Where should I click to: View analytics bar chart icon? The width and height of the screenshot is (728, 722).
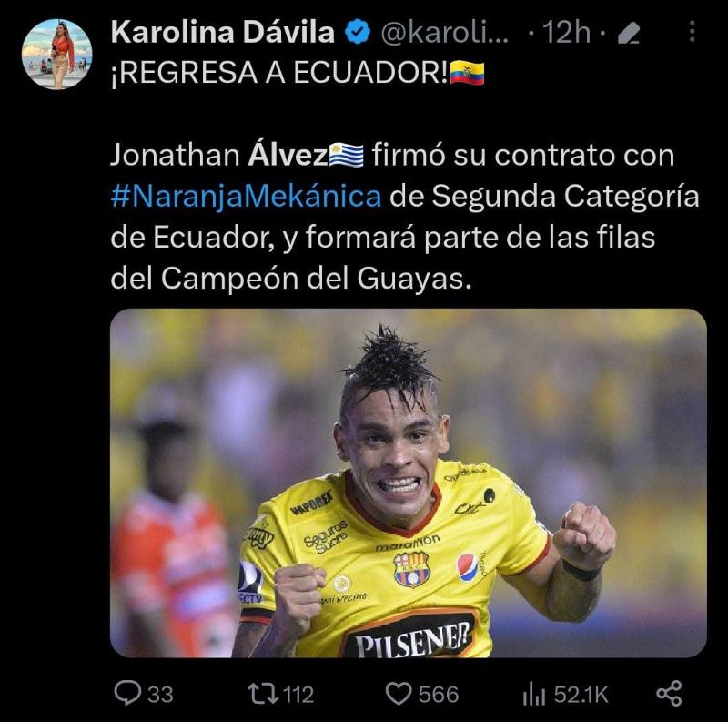tap(533, 695)
